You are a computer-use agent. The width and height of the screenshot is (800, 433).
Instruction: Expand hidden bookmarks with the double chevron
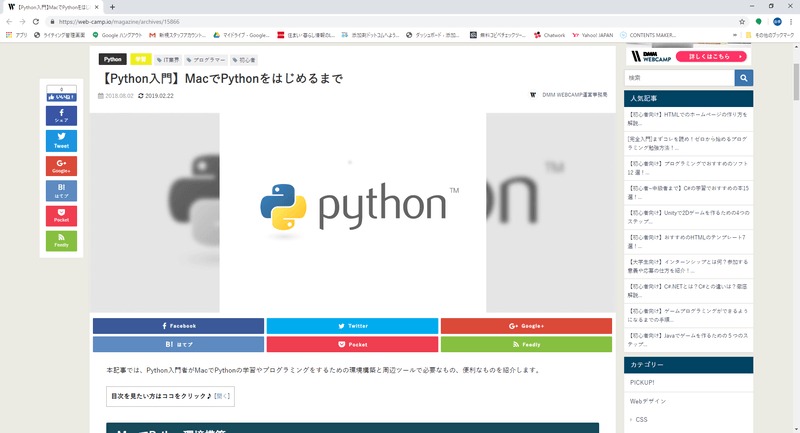coord(735,35)
